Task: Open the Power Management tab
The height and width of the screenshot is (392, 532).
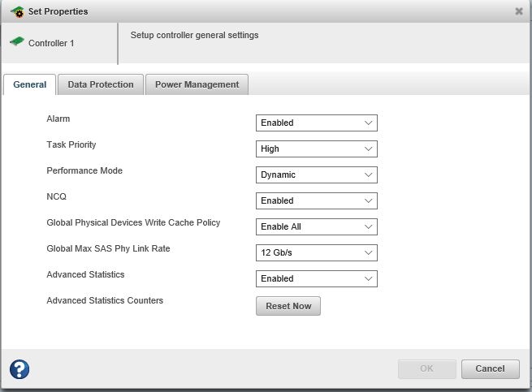Action: coord(197,84)
